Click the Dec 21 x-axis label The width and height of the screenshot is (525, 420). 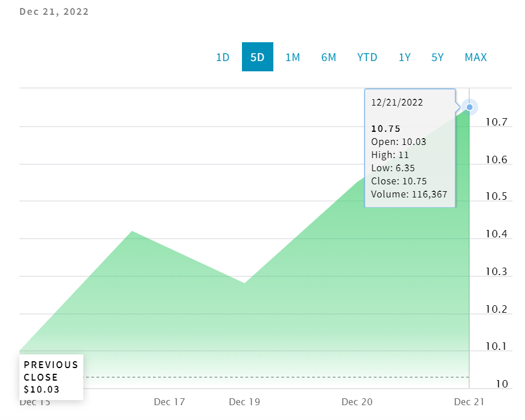click(469, 402)
